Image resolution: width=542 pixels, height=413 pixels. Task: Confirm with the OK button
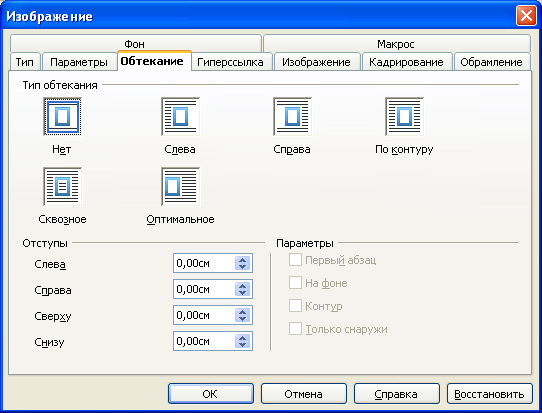point(211,394)
